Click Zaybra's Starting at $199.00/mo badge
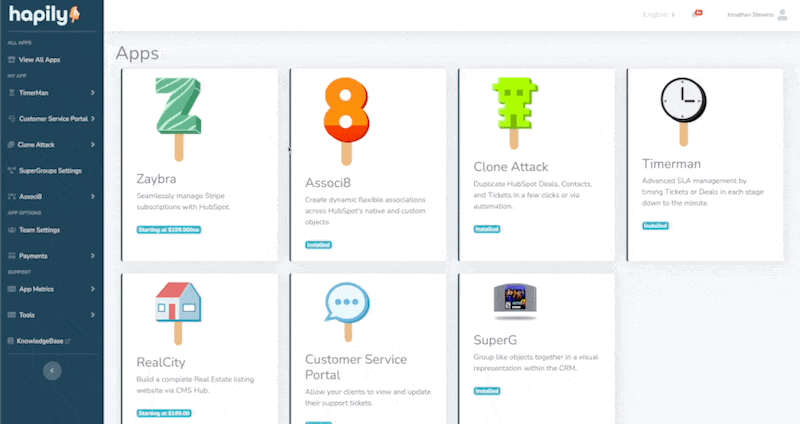 coord(169,230)
